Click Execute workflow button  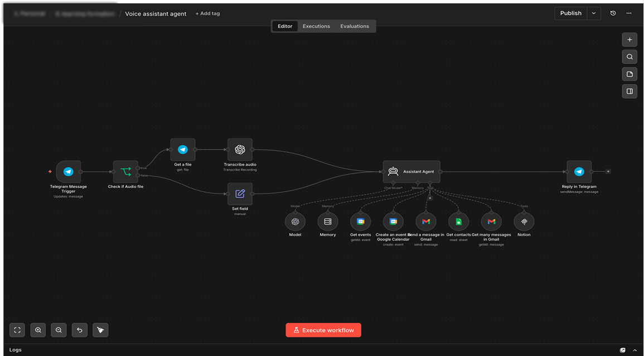(323, 330)
